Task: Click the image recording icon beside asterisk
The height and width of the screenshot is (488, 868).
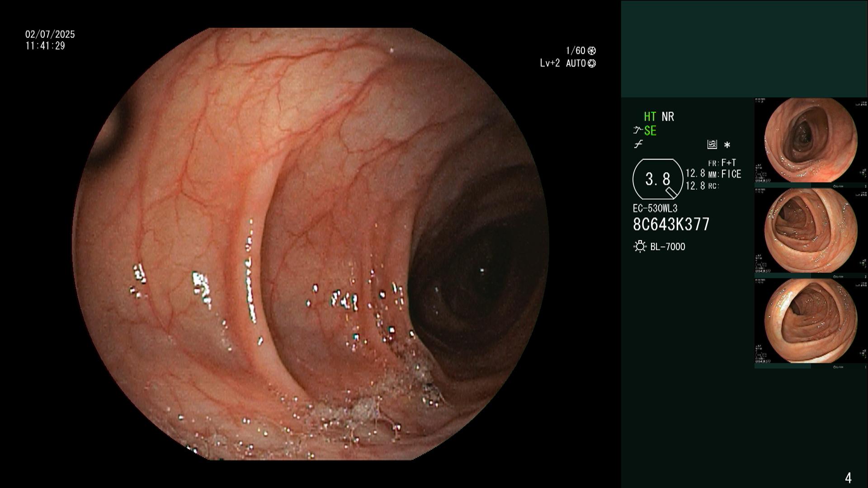Action: click(x=712, y=145)
